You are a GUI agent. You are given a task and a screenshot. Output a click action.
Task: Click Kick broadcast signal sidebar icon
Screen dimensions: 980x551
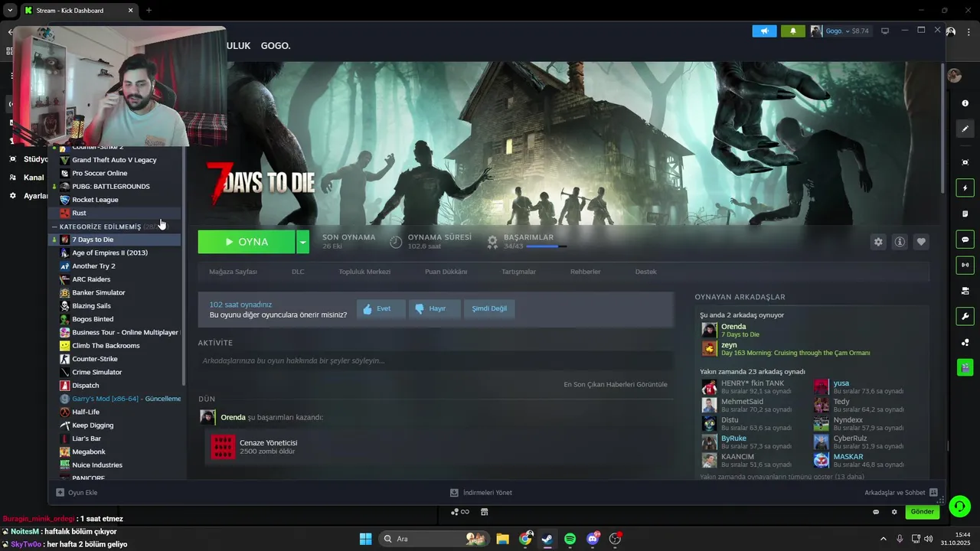click(x=965, y=266)
